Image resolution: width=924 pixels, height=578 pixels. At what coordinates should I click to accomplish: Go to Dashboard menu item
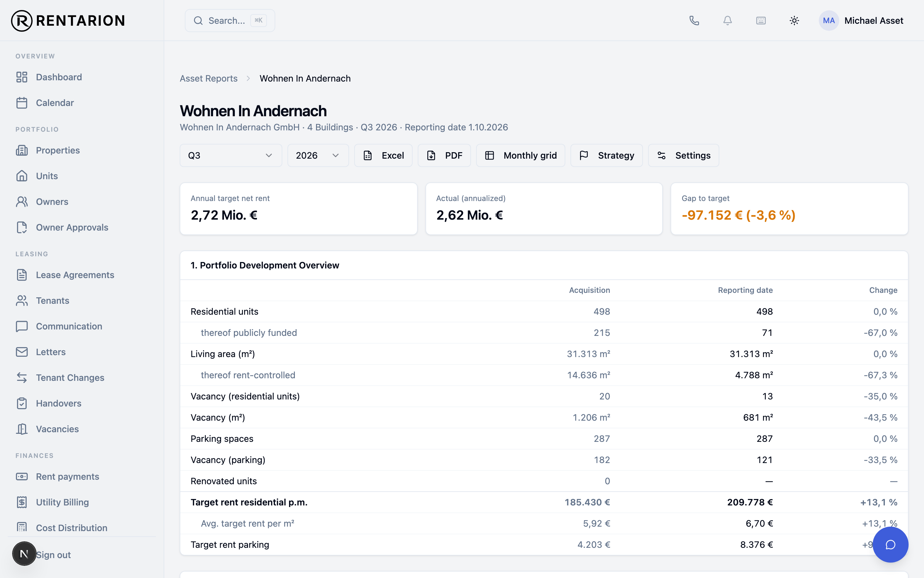[x=59, y=77]
